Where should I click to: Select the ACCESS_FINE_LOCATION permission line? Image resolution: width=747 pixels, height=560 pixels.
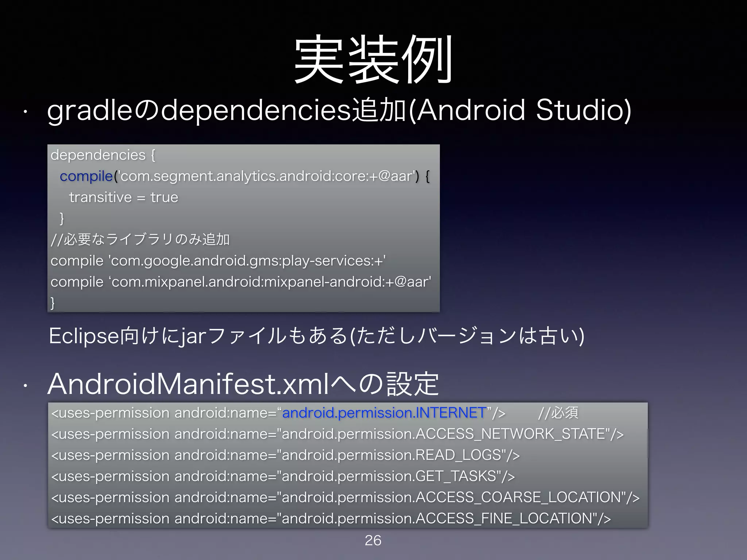point(331,518)
